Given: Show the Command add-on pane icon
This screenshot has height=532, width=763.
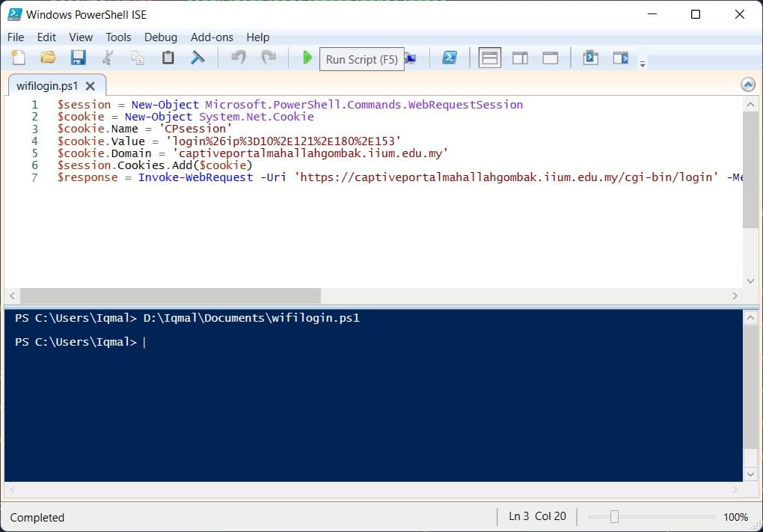Looking at the screenshot, I should 620,58.
